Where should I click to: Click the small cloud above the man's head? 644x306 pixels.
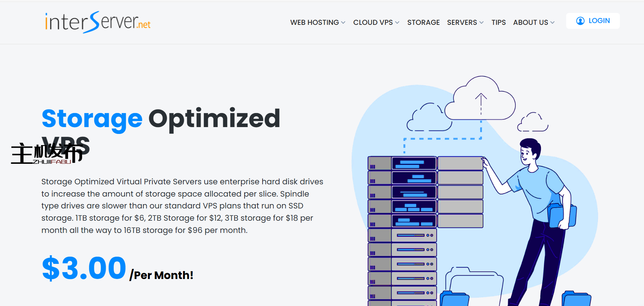coord(532,122)
